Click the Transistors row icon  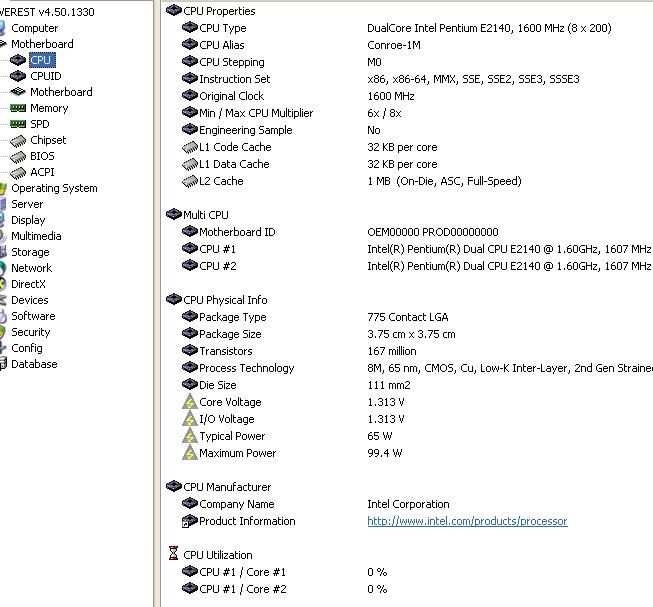pyautogui.click(x=190, y=351)
